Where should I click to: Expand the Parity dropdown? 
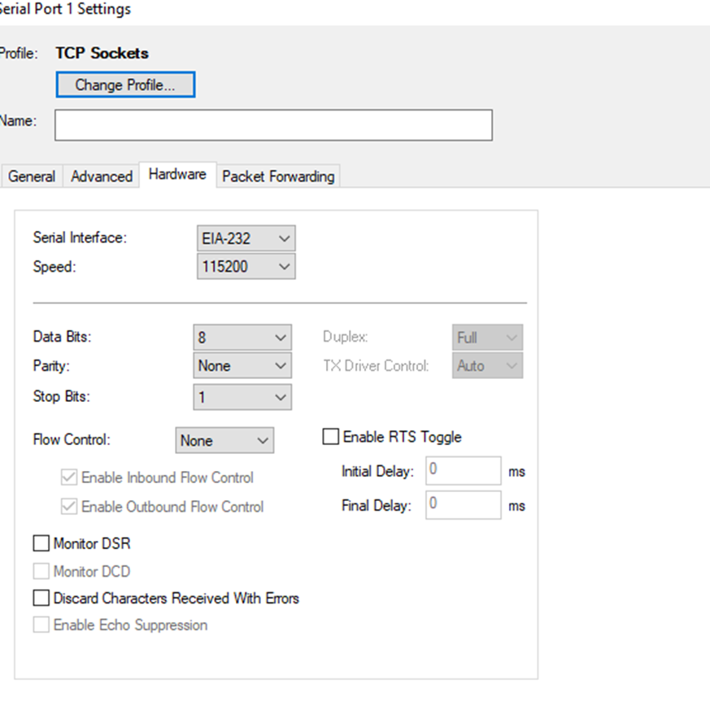(x=242, y=366)
